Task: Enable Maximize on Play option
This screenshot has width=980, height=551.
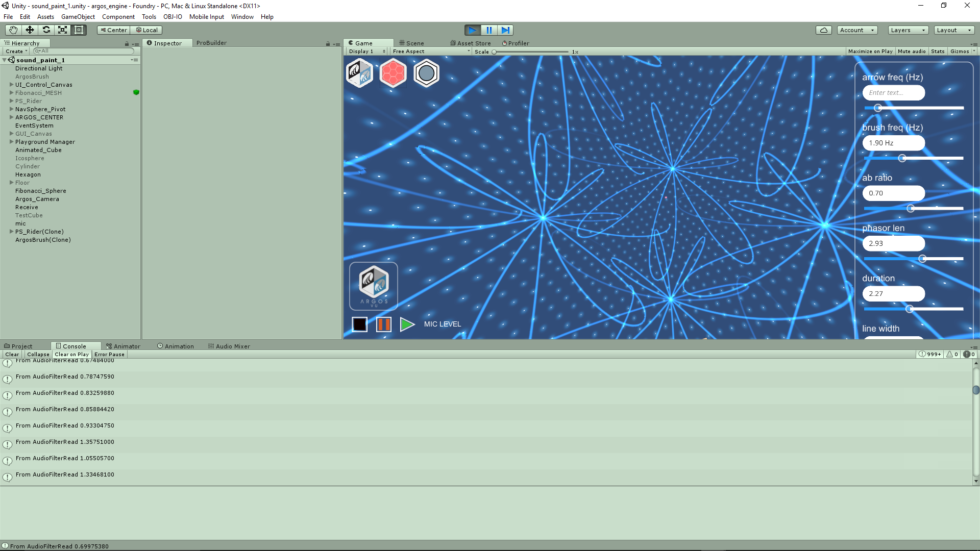Action: tap(871, 51)
